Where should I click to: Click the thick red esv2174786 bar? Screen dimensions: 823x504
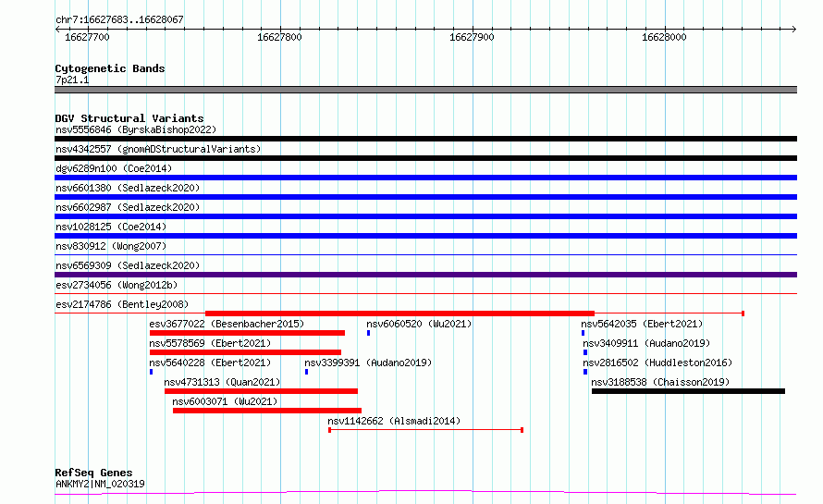click(x=399, y=313)
